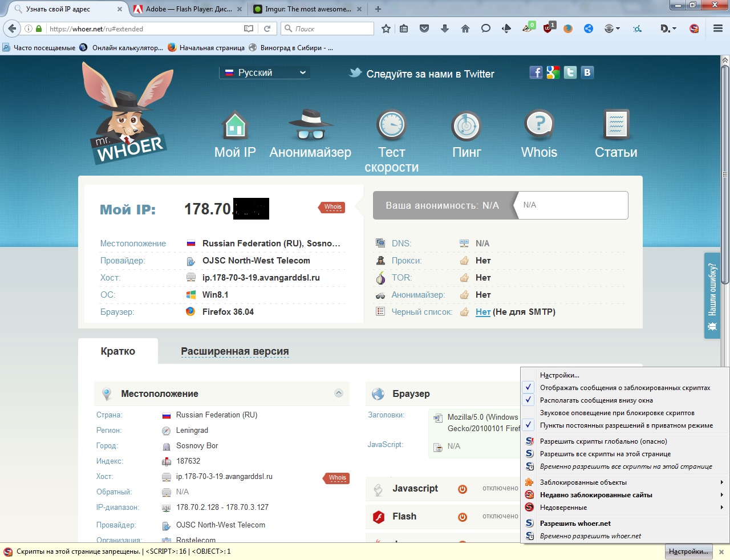Click the Google Plus social icon
This screenshot has width=730, height=560.
pos(553,72)
